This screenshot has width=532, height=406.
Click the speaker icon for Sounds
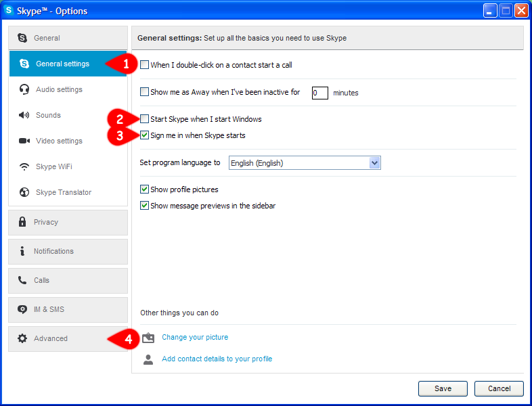[24, 115]
